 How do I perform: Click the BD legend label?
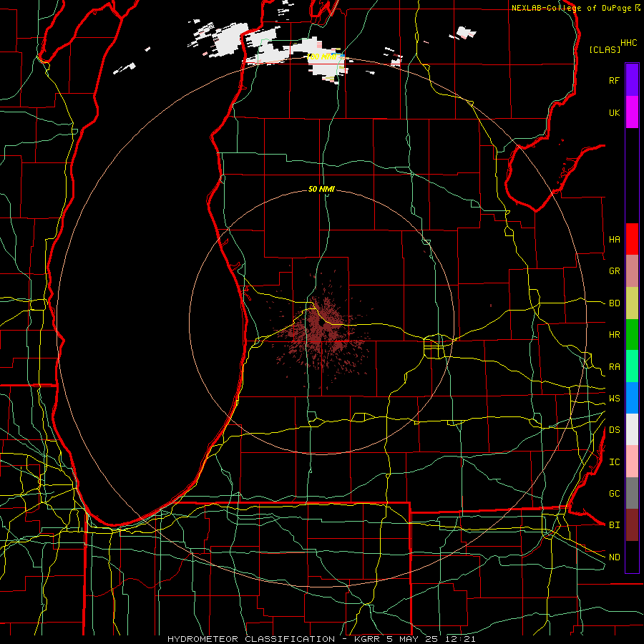[x=614, y=303]
